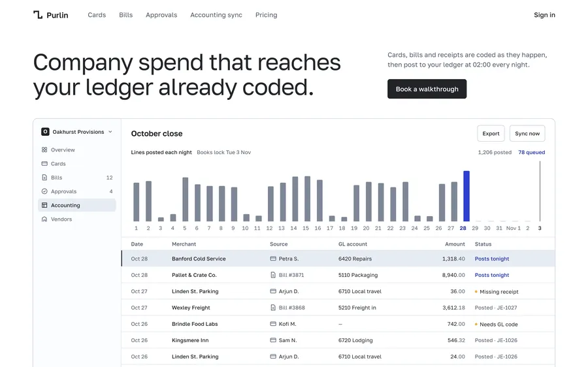Click Wexley Freight merchant name
Viewport: 588px width, 367px height.
coord(191,308)
